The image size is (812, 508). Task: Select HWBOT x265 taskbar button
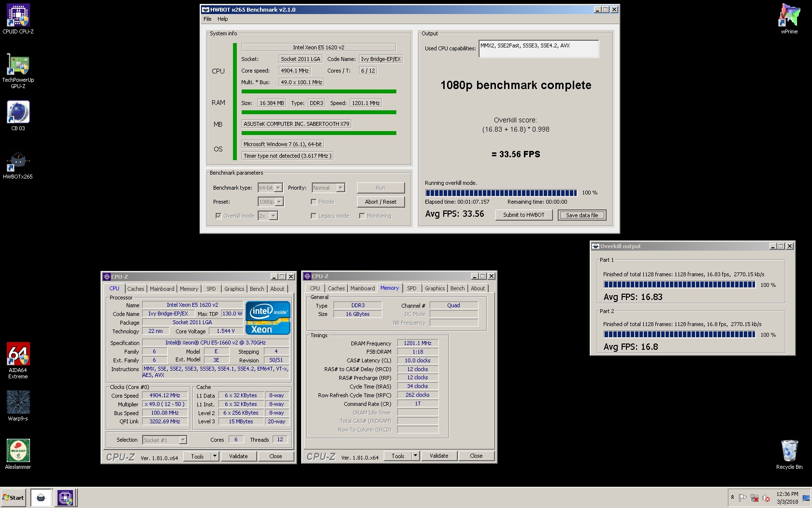41,497
